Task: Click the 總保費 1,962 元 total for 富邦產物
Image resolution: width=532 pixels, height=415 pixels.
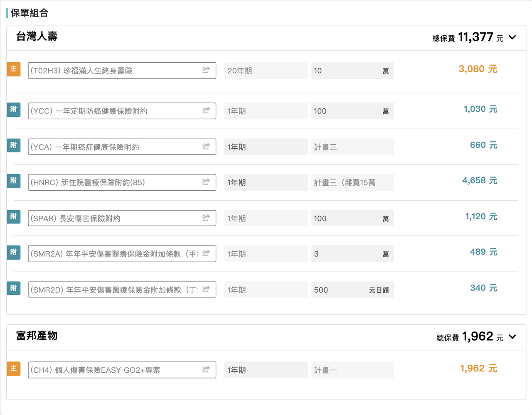Action: pyautogui.click(x=470, y=337)
